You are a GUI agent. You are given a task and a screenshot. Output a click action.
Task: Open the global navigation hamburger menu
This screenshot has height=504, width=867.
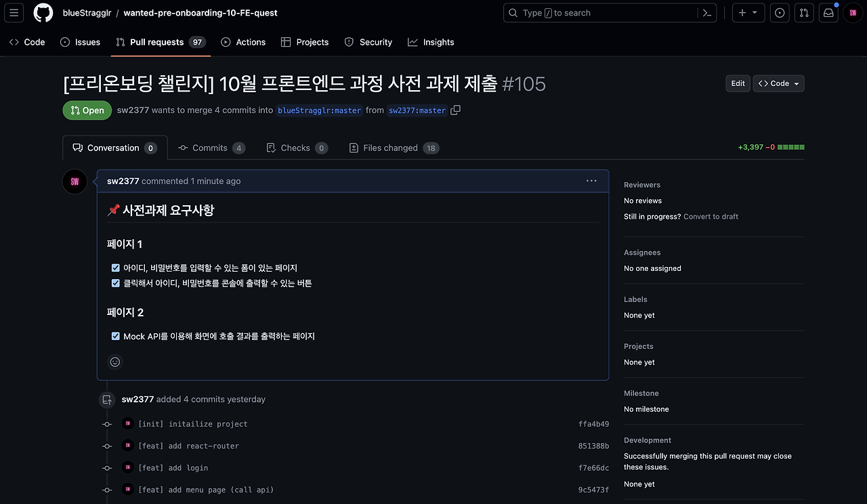[14, 13]
